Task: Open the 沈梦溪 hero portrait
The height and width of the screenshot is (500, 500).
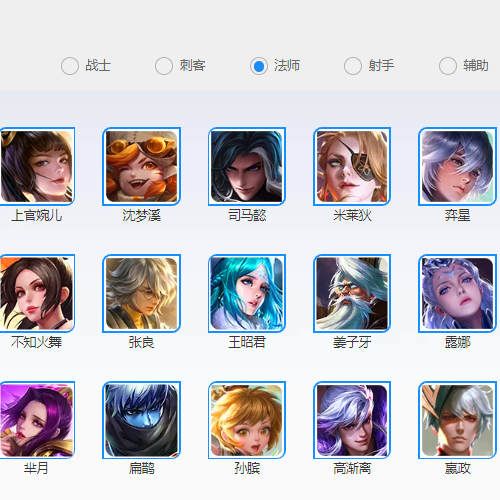Action: [x=142, y=166]
